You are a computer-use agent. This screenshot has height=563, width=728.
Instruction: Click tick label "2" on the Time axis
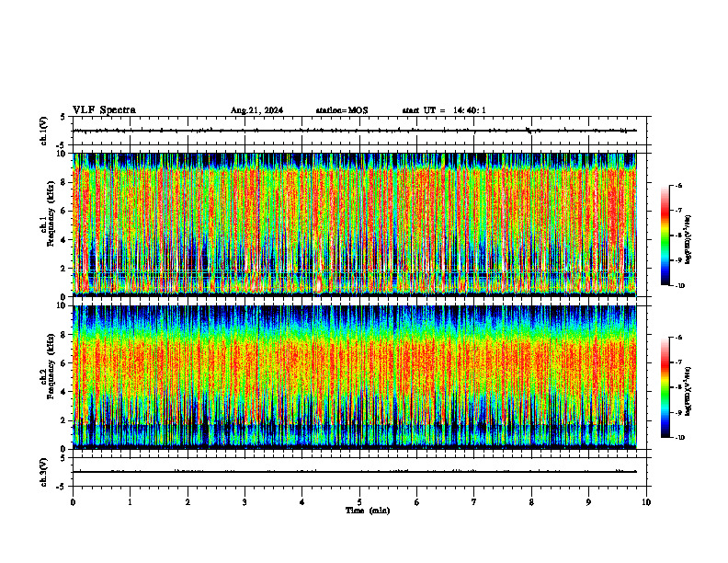(188, 502)
